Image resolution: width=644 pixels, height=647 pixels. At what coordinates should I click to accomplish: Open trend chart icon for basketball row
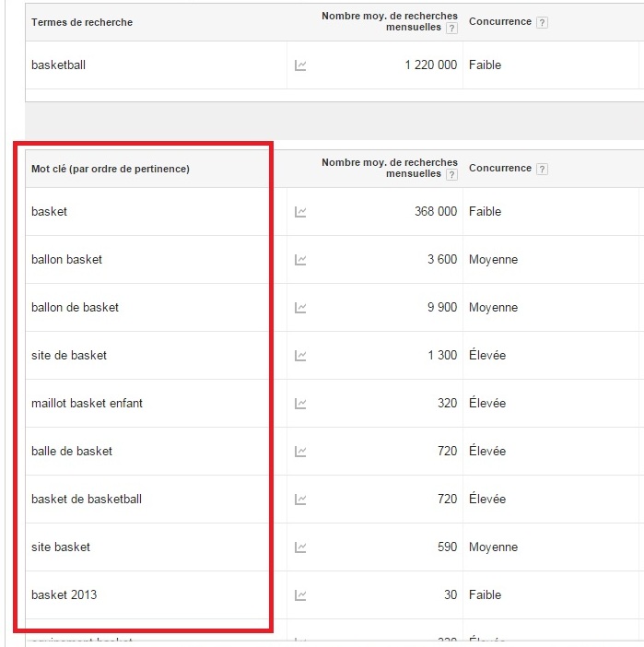point(300,65)
